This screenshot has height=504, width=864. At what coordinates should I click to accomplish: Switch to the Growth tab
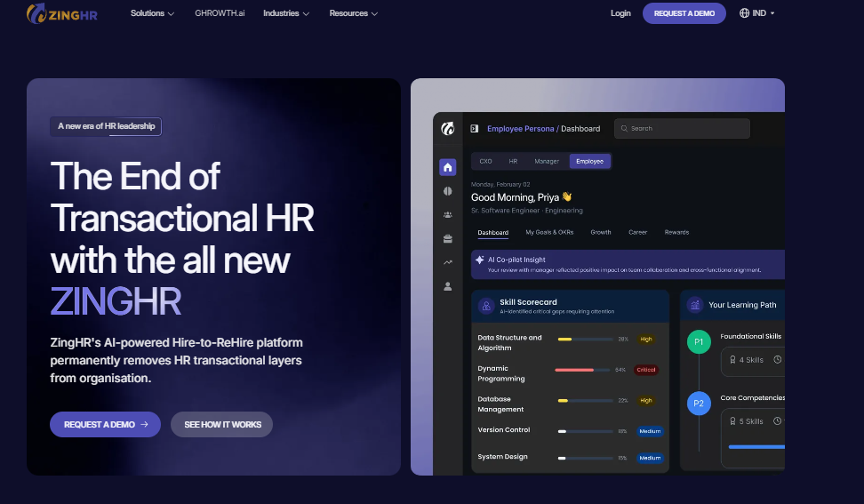coord(601,233)
